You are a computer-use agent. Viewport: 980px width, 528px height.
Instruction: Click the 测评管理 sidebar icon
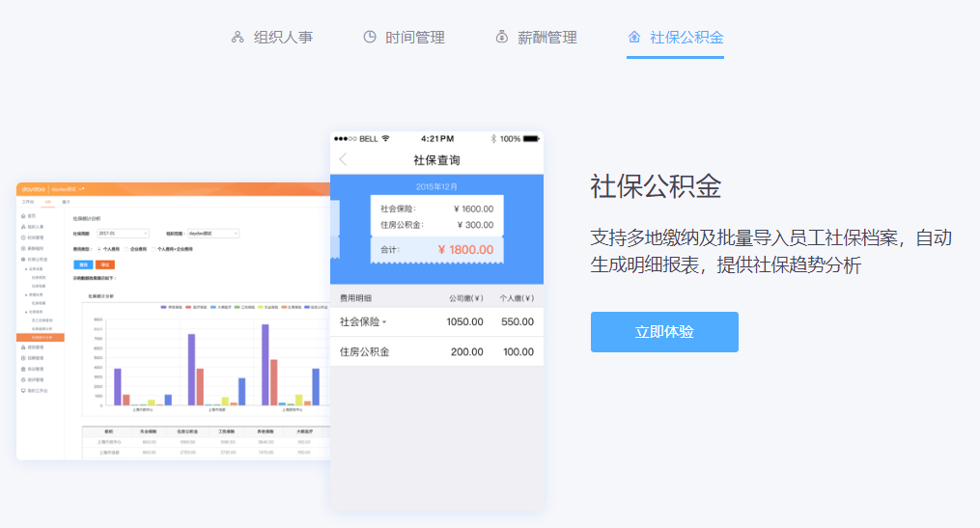[x=23, y=380]
